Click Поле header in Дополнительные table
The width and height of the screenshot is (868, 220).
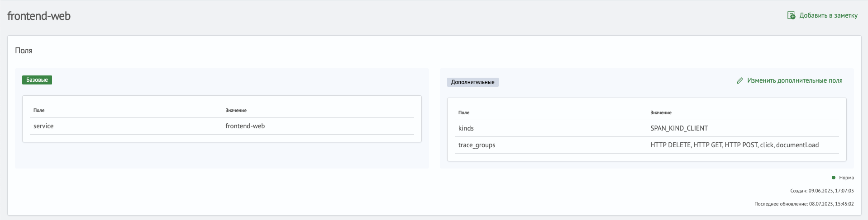(464, 112)
